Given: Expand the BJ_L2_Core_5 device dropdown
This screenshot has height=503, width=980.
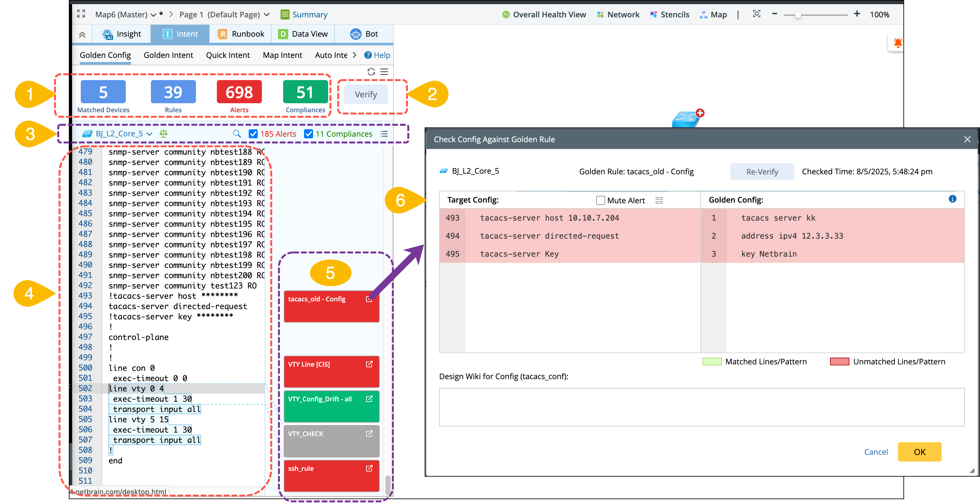Looking at the screenshot, I should [x=150, y=134].
